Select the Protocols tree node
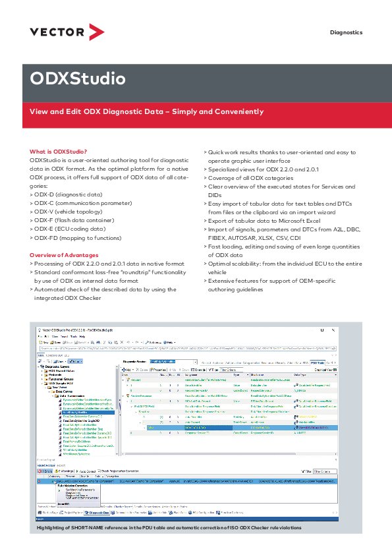The image size is (392, 555). click(55, 375)
